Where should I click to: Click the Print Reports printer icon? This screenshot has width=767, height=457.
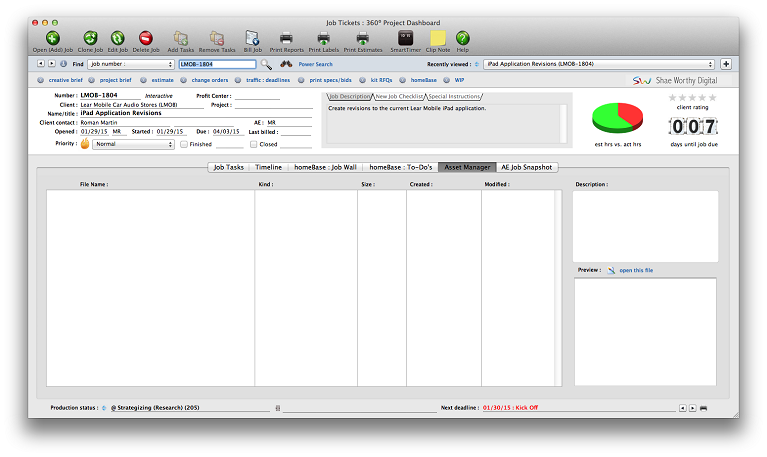286,38
